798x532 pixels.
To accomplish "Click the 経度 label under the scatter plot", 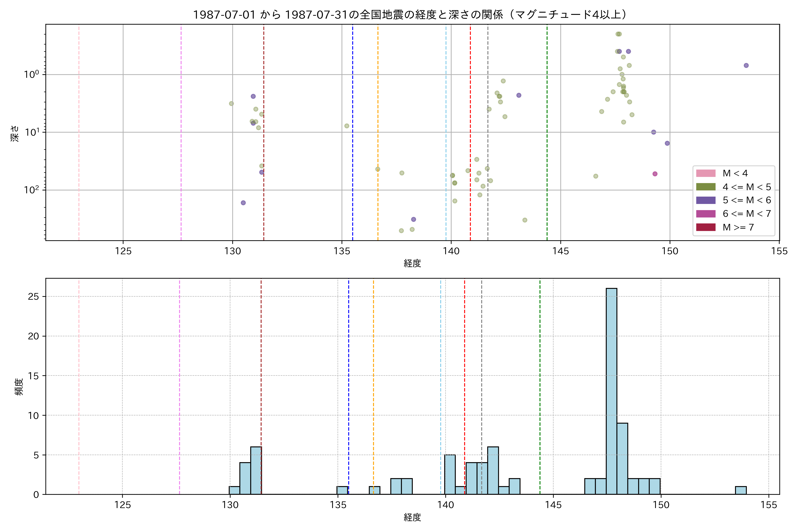I will [x=412, y=263].
